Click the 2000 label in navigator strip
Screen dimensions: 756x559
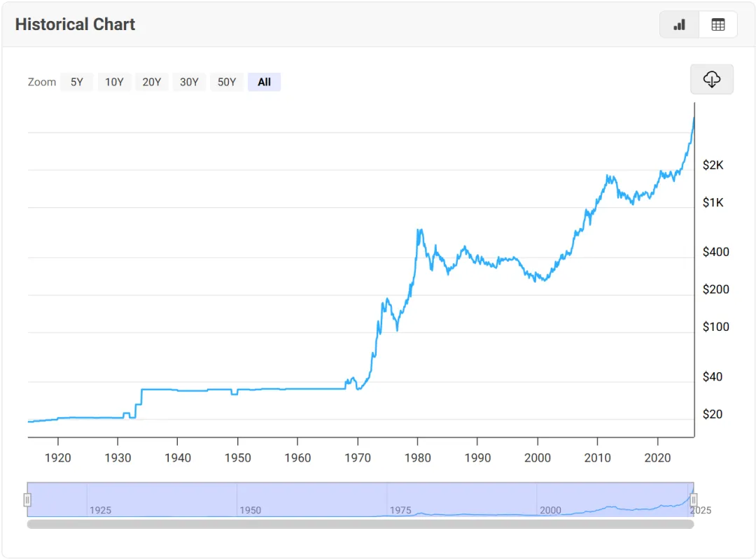(550, 510)
